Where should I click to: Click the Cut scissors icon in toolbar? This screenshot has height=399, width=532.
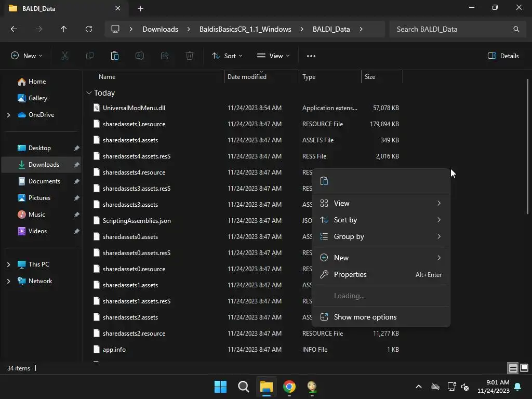click(x=64, y=56)
